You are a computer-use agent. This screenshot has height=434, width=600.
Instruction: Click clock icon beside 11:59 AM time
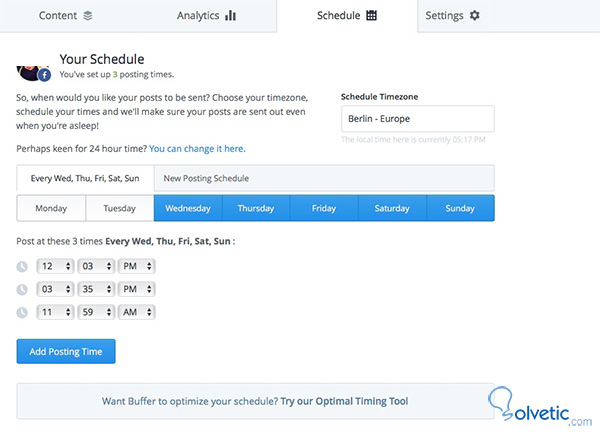coord(23,312)
